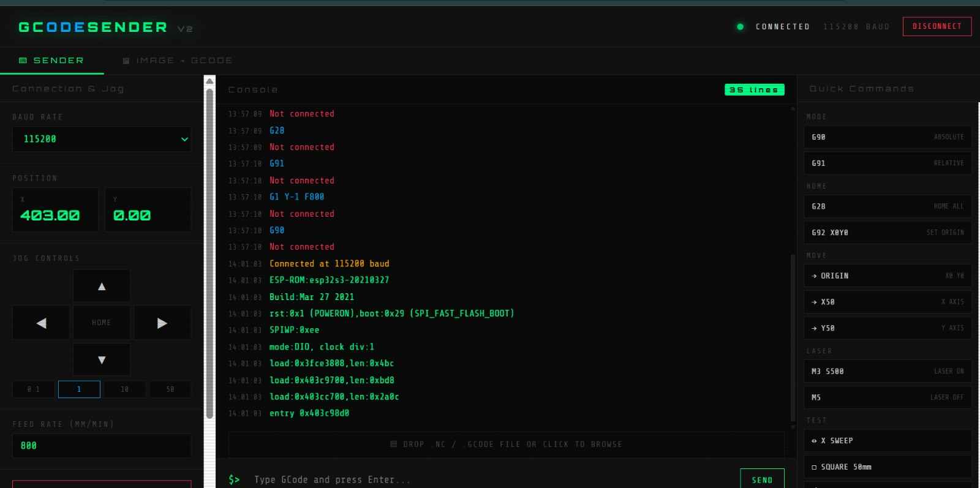Click the console line 'G91'
This screenshot has width=980, height=488.
coord(277,163)
